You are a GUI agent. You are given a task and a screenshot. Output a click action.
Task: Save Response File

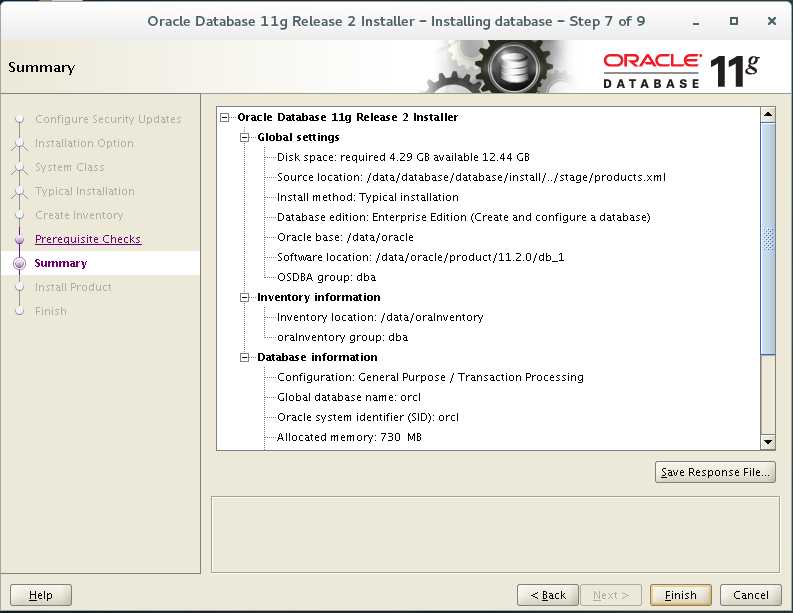click(715, 472)
